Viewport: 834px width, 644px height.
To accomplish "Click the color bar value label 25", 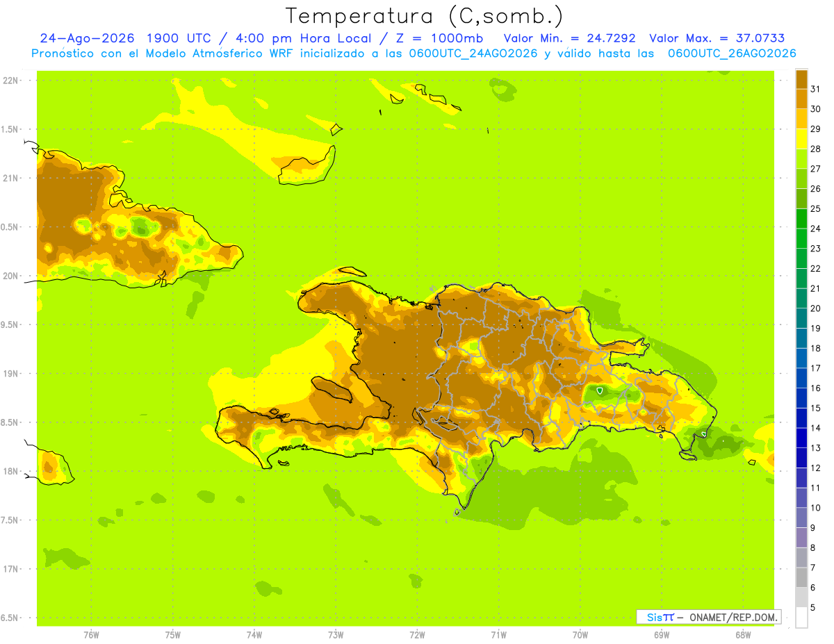I will pyautogui.click(x=816, y=208).
